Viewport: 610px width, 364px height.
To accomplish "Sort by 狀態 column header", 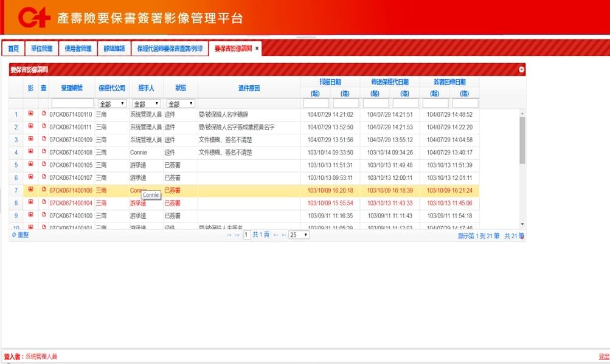I will pos(181,88).
